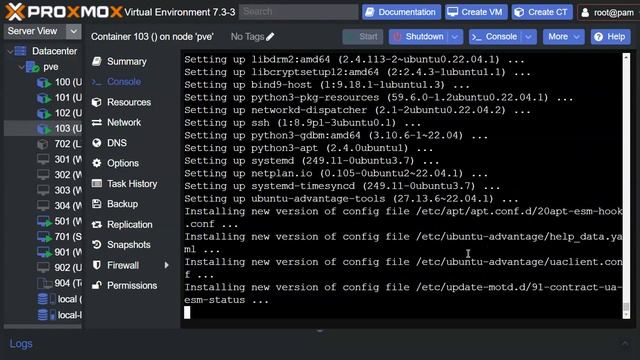
Task: Click the Backup floppy disk icon
Action: pyautogui.click(x=97, y=204)
